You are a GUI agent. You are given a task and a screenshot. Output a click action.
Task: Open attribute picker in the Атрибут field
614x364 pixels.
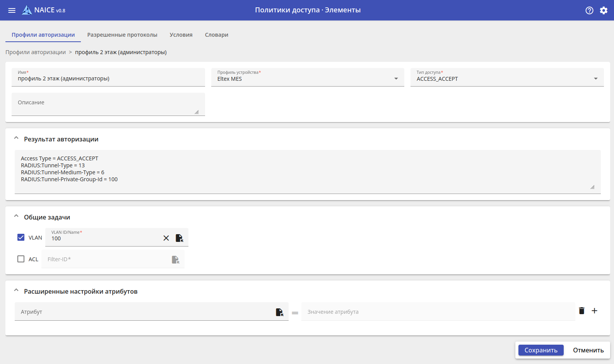tap(279, 312)
